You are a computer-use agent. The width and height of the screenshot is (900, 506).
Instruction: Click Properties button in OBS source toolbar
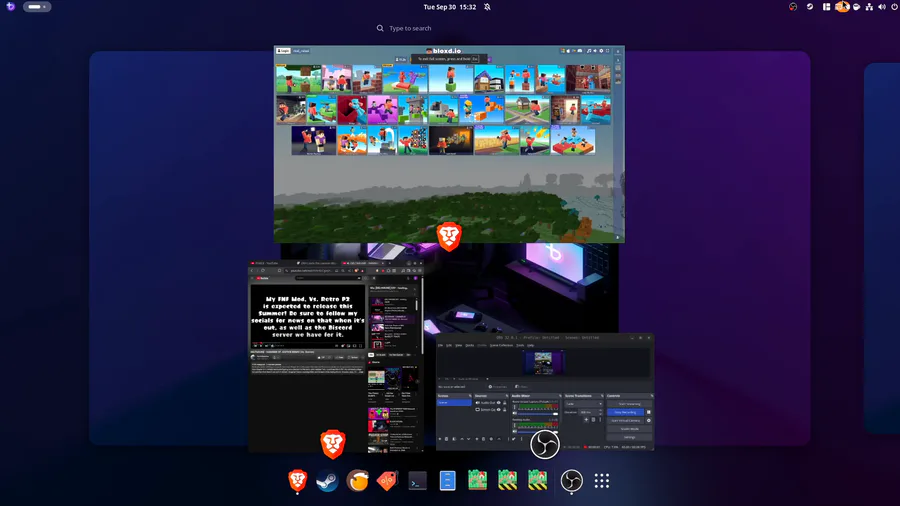pyautogui.click(x=498, y=387)
